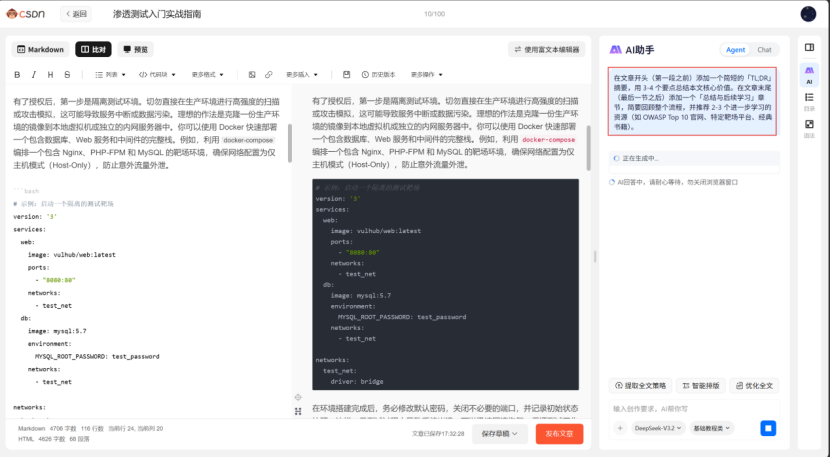
Task: Click the plus attachment icon
Action: [x=620, y=428]
